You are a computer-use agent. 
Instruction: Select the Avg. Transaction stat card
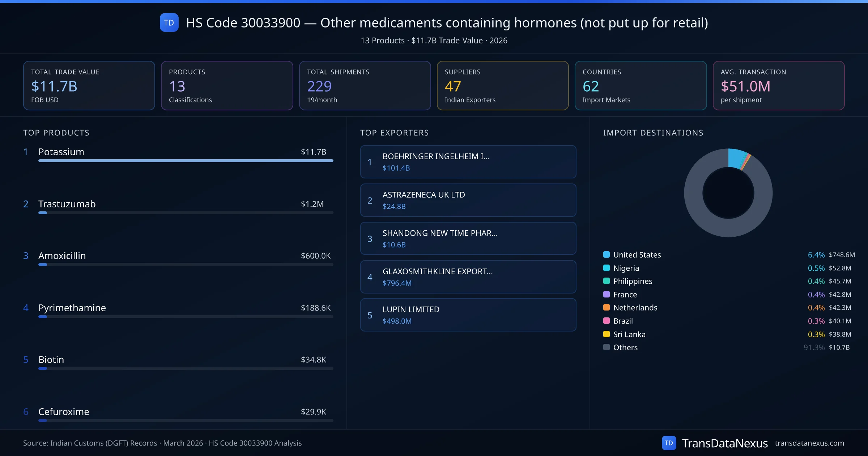778,85
